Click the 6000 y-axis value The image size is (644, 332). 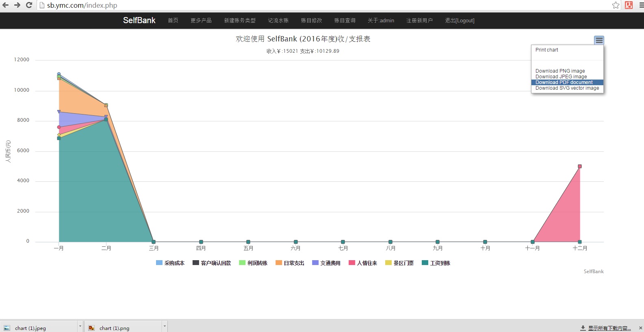tap(23, 151)
